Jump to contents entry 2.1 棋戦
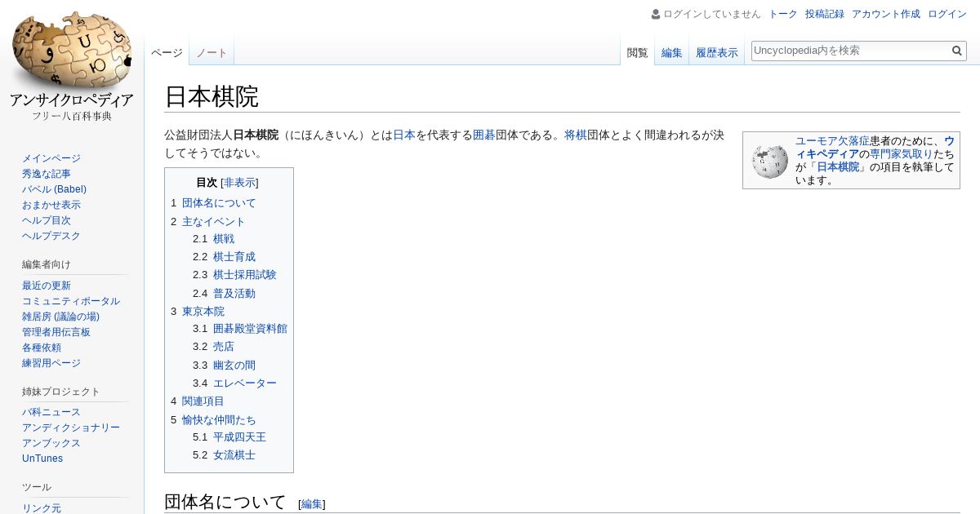Viewport: 980px width, 514px height. (x=224, y=239)
